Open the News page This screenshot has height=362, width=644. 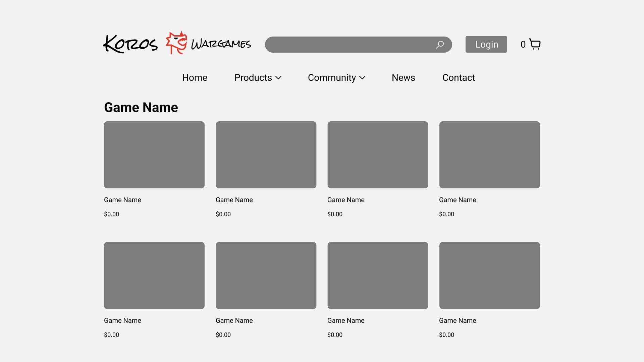coord(404,77)
